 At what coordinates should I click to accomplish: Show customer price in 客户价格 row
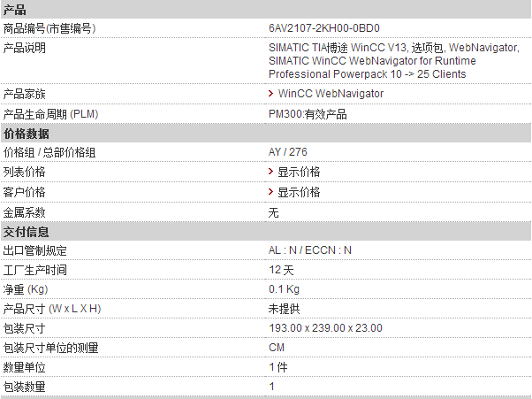pos(299,192)
